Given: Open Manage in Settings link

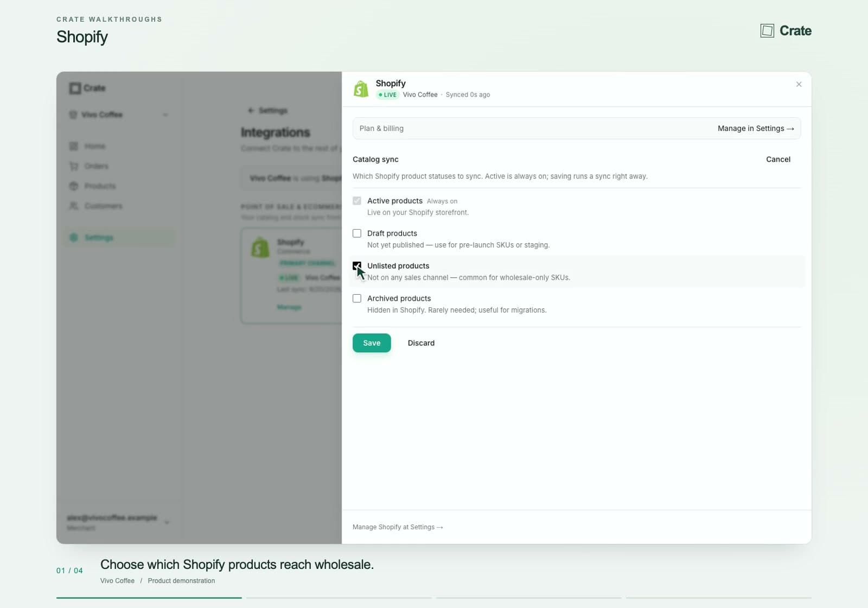Looking at the screenshot, I should [756, 129].
